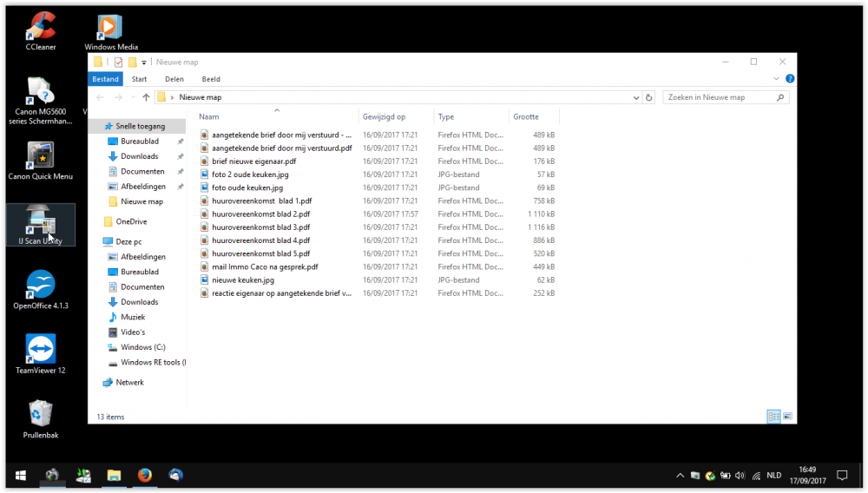Select the OneDrive item in navigation pane
The height and width of the screenshot is (493, 868).
131,221
